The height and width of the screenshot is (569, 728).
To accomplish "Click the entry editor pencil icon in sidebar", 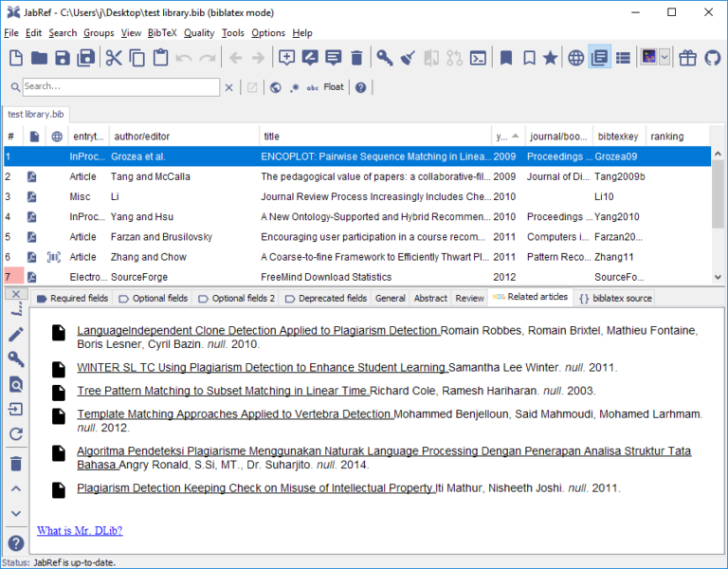I will tap(16, 334).
